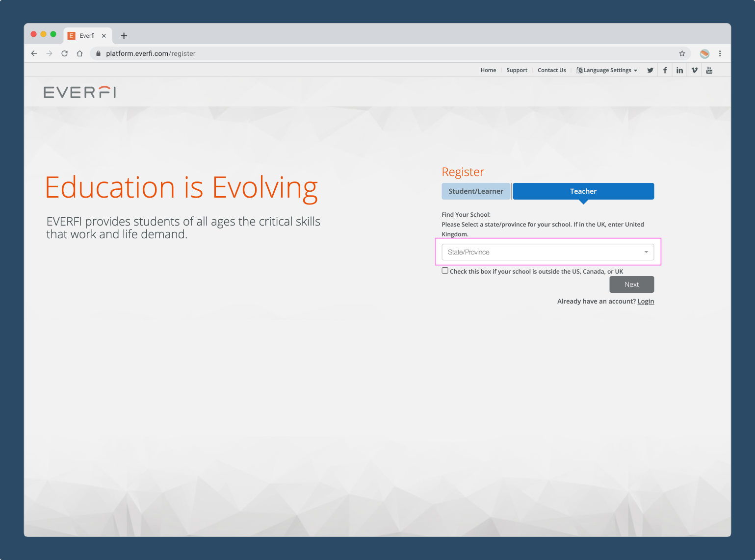Open Everfi YouTube channel icon
Viewport: 755px width, 560px height.
pos(709,70)
